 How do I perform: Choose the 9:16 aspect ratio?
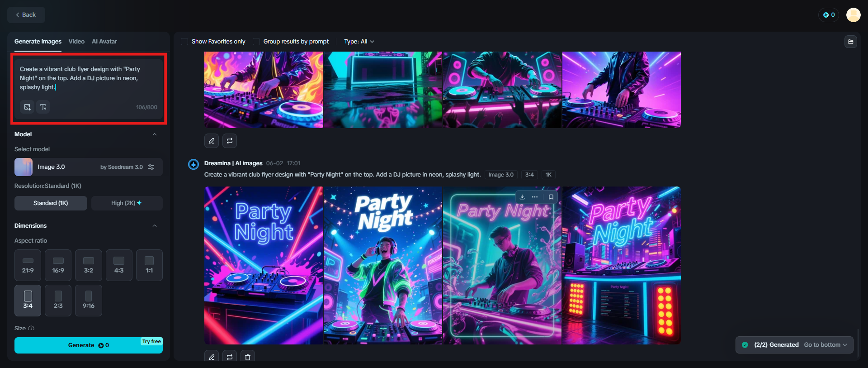tap(89, 301)
